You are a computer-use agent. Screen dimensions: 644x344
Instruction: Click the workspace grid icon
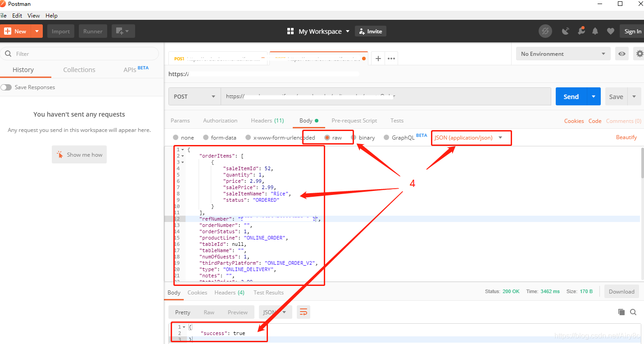(290, 31)
